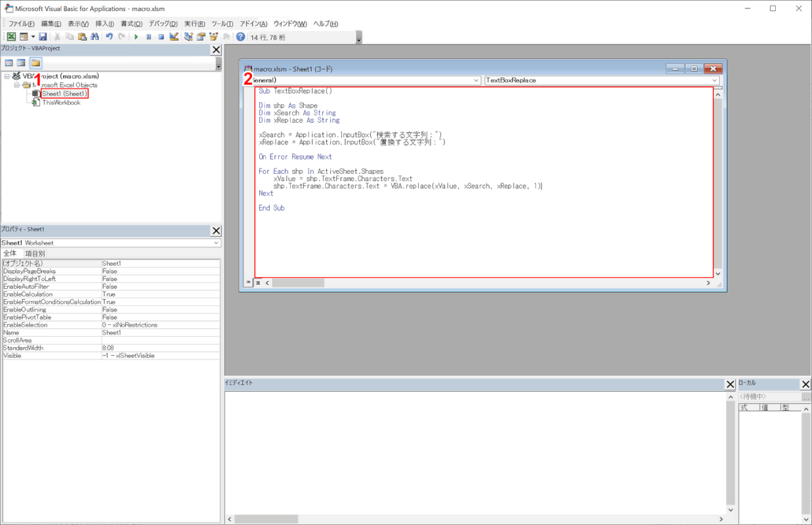This screenshot has height=525, width=812.
Task: Toggle Design Mode icon in toolbar
Action: 174,37
